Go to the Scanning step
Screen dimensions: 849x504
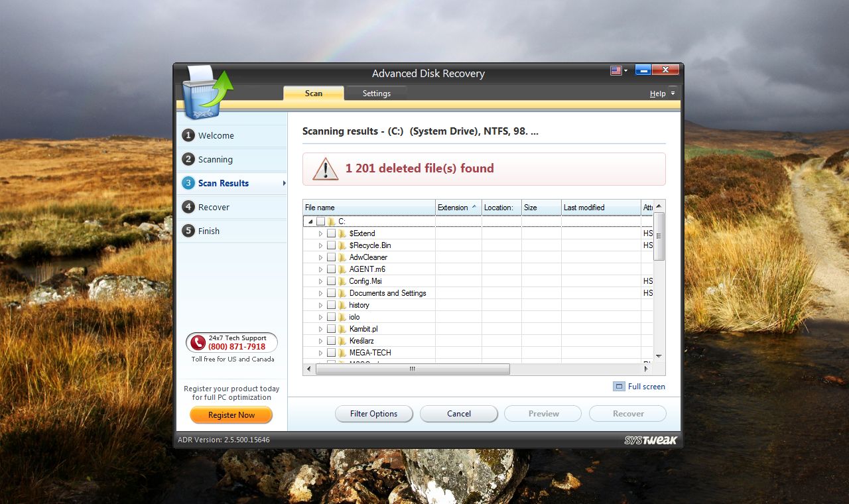232,159
